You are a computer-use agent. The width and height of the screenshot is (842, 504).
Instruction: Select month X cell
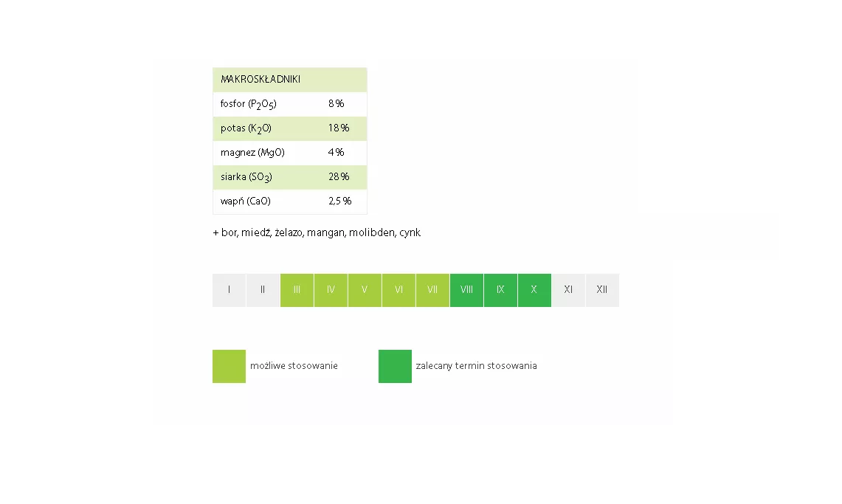tap(534, 290)
